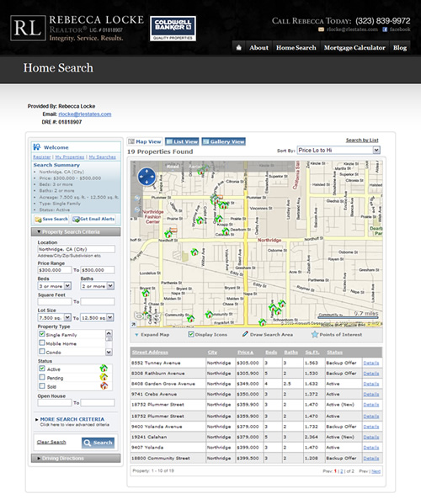Activate the Draw Search Area pencil tool

click(245, 334)
